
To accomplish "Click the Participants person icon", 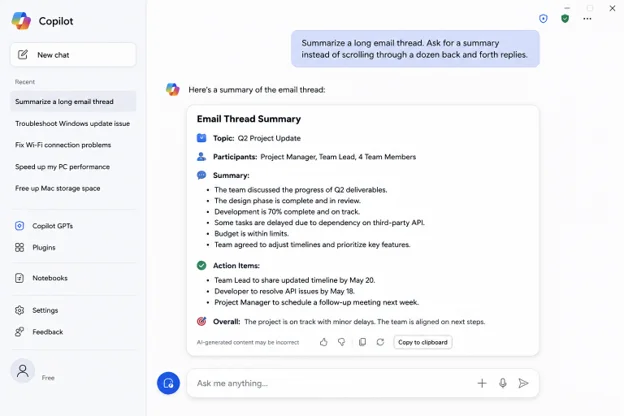I will tap(202, 157).
